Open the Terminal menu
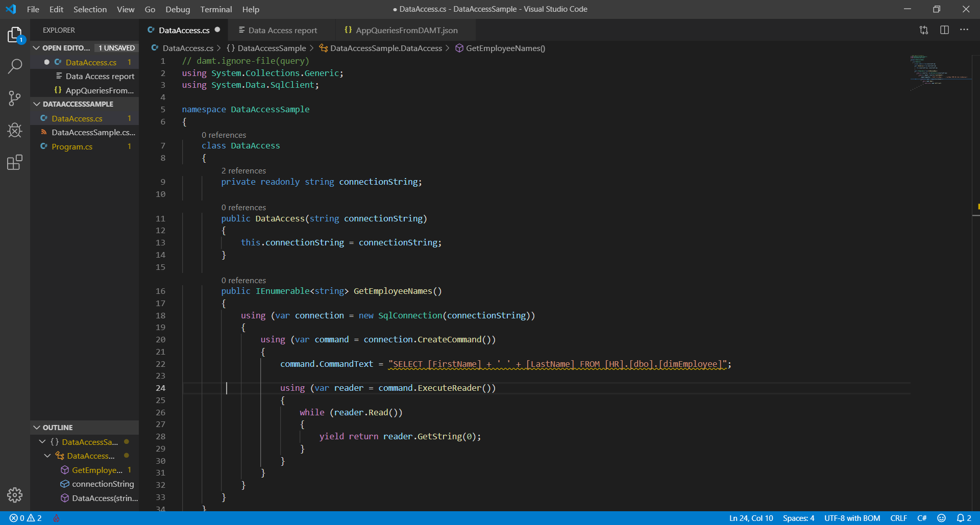The width and height of the screenshot is (980, 525). click(215, 9)
